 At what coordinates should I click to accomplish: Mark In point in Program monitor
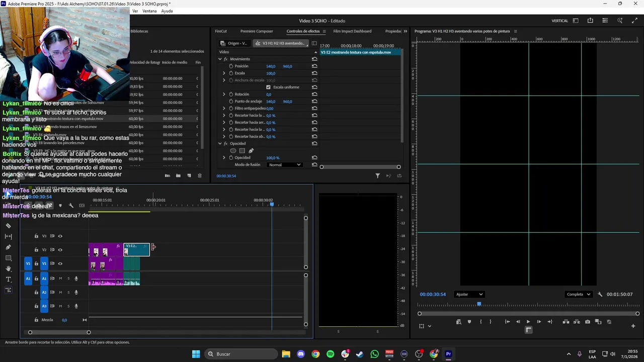click(x=480, y=322)
